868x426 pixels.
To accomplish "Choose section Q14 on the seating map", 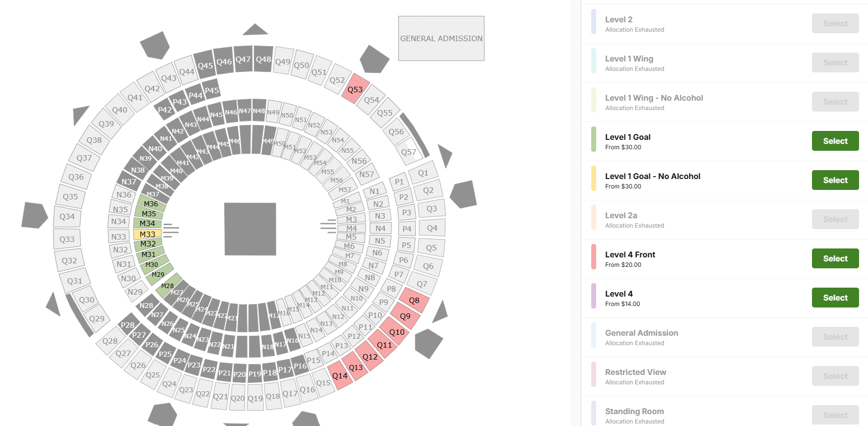I will click(340, 375).
